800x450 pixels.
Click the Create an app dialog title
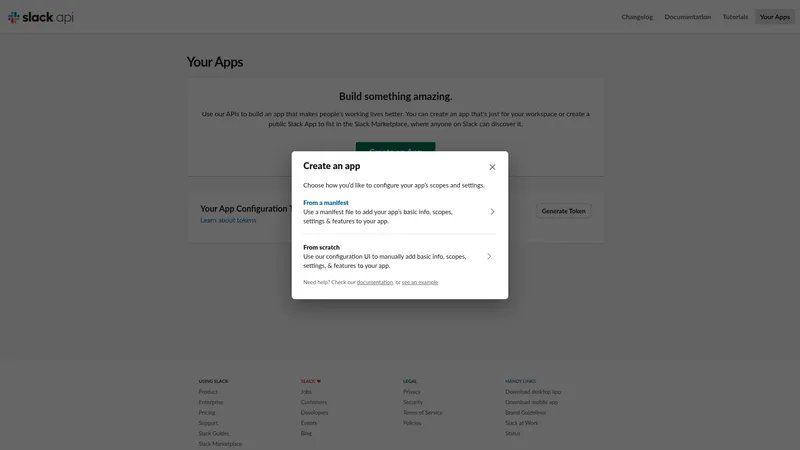point(332,166)
